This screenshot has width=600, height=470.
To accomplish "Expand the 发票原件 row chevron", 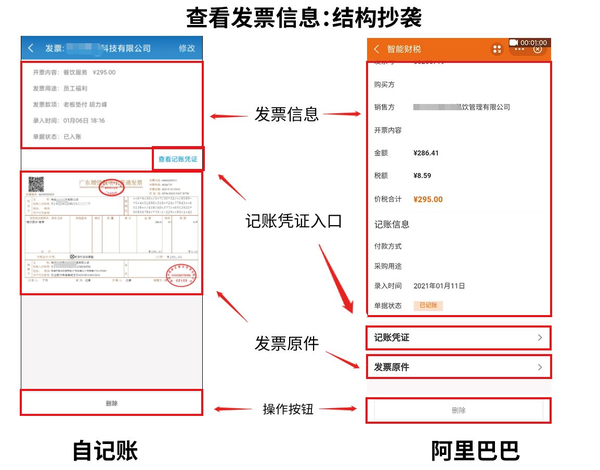I will click(540, 367).
